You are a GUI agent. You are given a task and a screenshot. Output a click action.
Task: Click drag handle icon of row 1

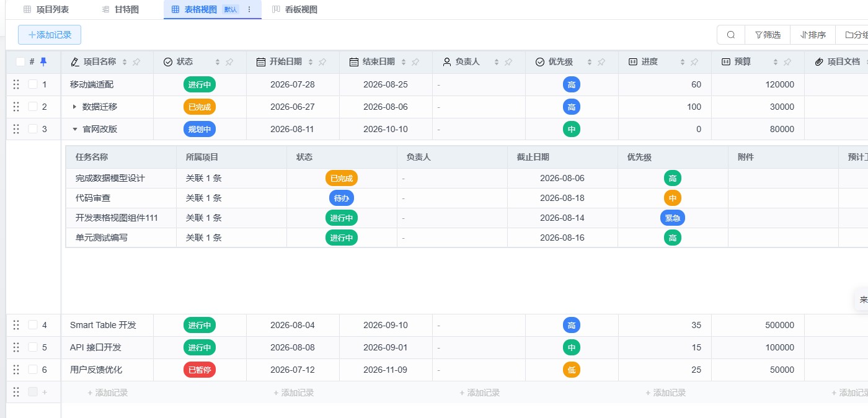[16, 84]
